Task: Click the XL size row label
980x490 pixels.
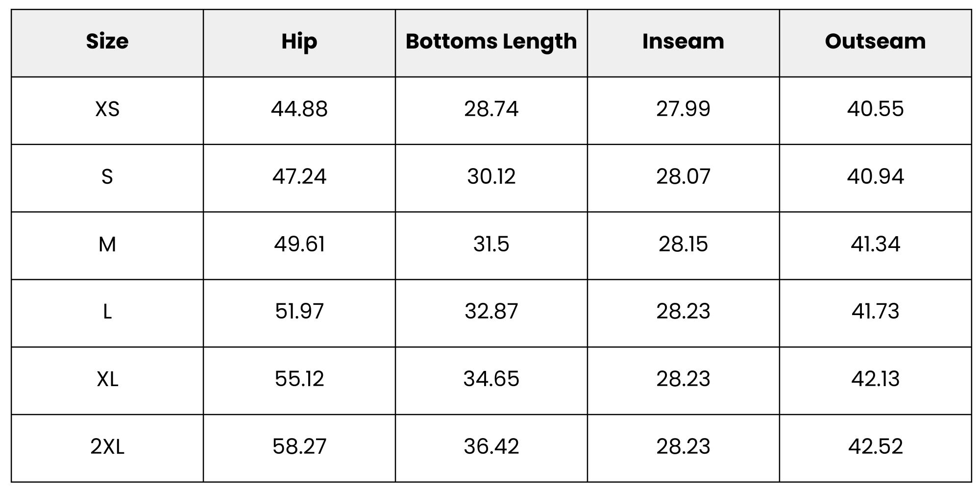Action: click(x=107, y=379)
